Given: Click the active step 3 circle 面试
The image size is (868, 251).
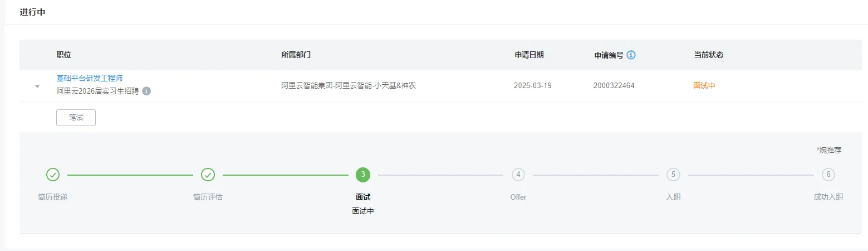Looking at the screenshot, I should pos(363,175).
